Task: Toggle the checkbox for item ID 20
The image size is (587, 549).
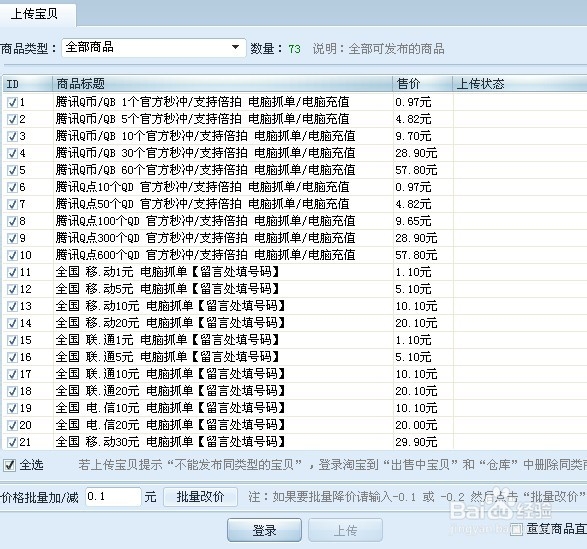Action: (12, 425)
